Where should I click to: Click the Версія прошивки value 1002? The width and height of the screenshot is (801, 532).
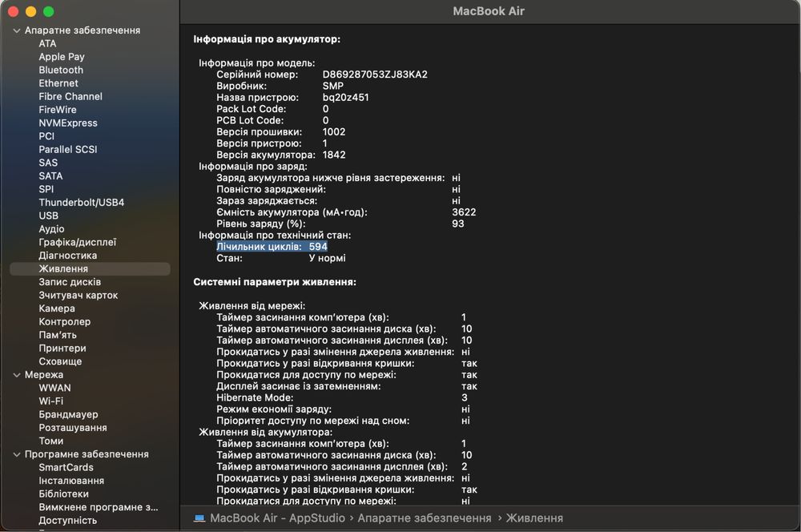tap(333, 132)
